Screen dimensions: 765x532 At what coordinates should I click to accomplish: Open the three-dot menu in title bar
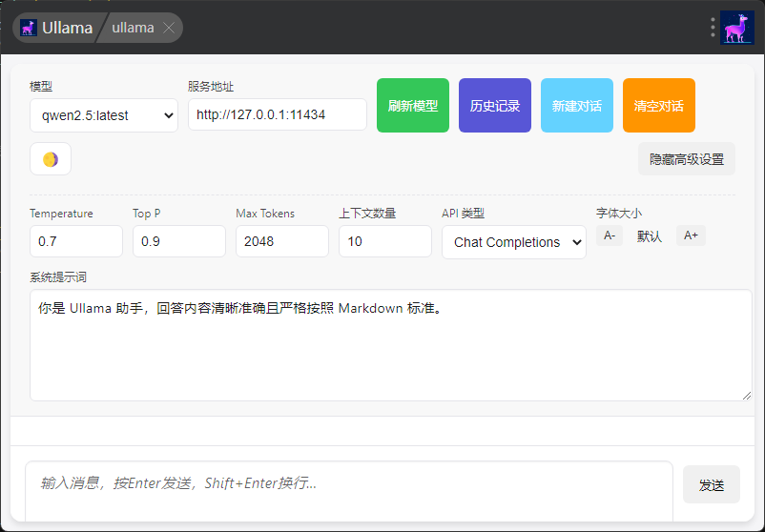(x=713, y=28)
